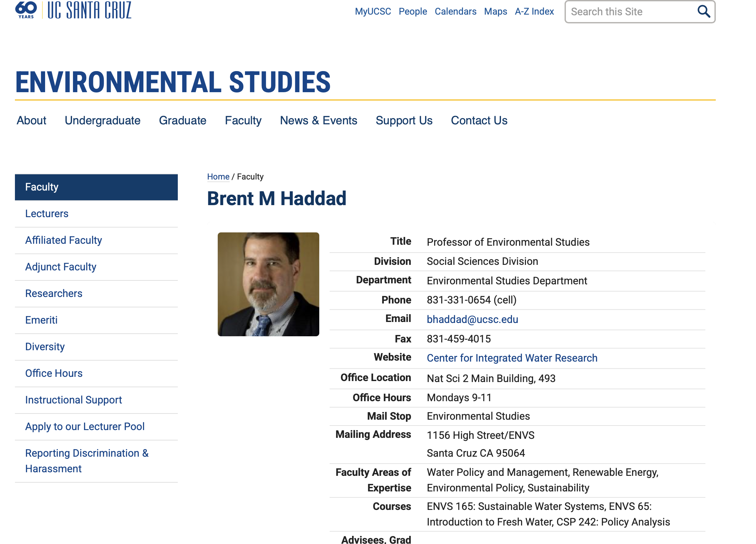Image resolution: width=756 pixels, height=544 pixels.
Task: Open the MyUCSC link
Action: click(373, 12)
